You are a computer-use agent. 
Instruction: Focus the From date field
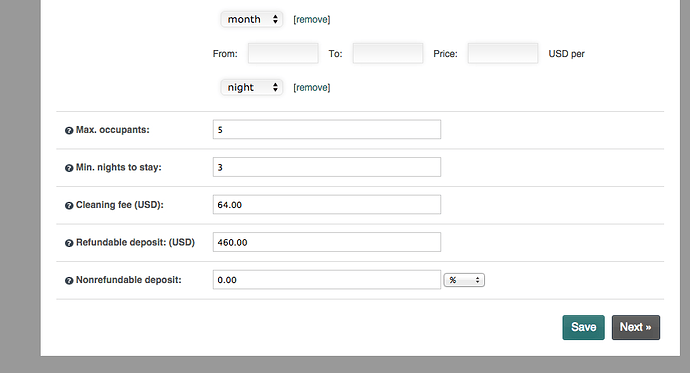283,53
